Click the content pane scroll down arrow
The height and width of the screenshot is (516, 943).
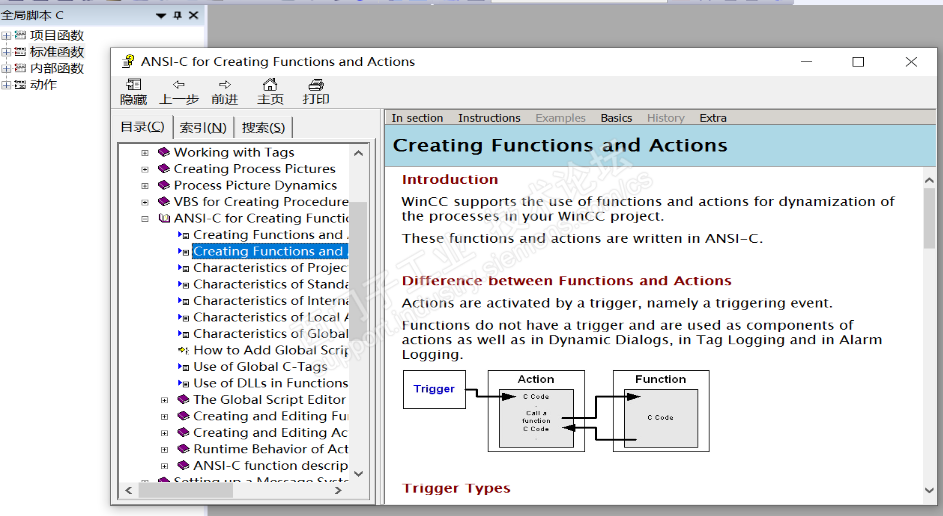tap(929, 490)
